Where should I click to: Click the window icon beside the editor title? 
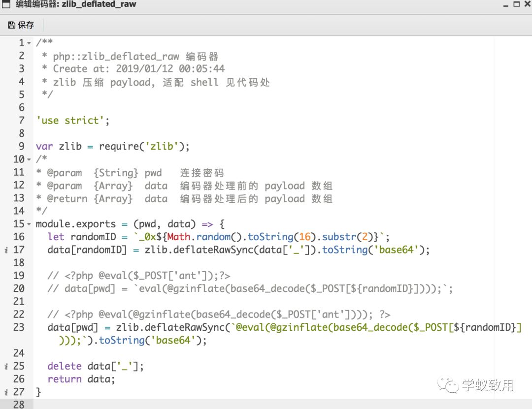click(6, 4)
